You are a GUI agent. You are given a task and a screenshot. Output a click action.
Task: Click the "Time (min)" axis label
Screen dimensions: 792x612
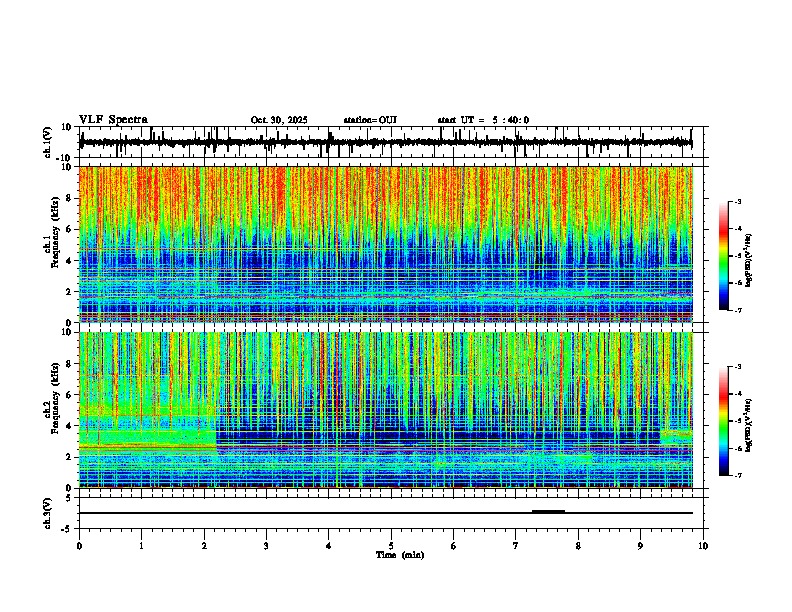pyautogui.click(x=400, y=555)
